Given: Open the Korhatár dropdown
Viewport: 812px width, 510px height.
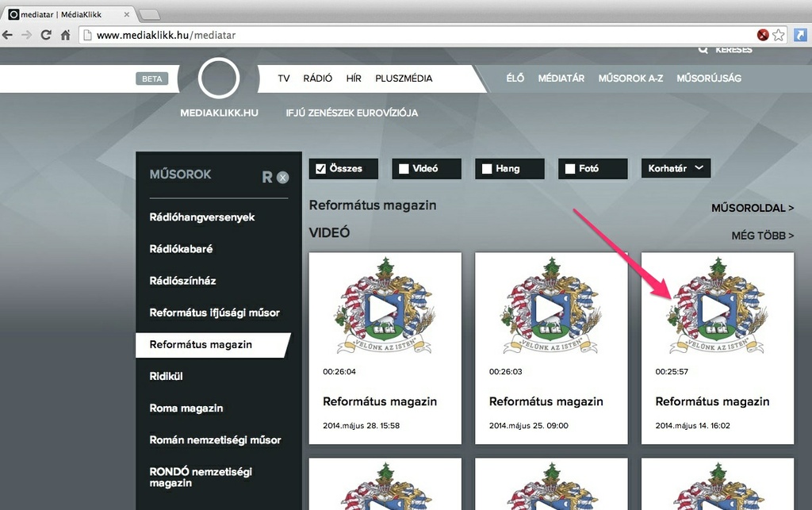Looking at the screenshot, I should 676,168.
